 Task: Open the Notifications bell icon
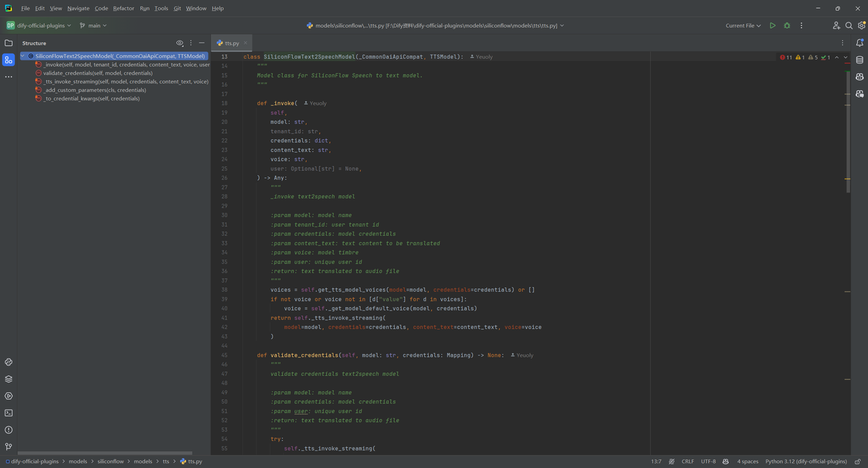point(860,43)
